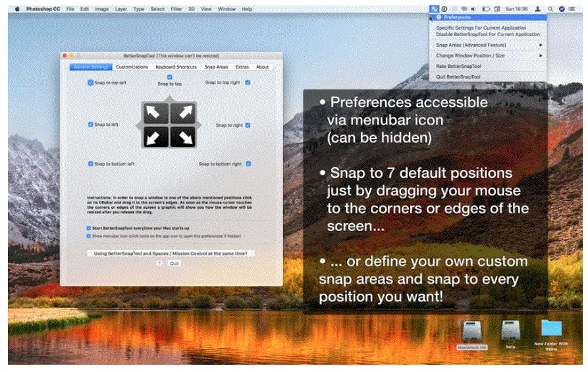Choose Preferences in the BetterSnapTool menu
588x372 pixels.
pyautogui.click(x=488, y=17)
